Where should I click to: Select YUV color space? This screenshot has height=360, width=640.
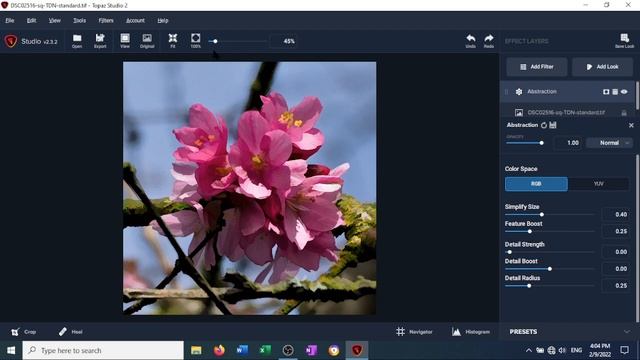click(x=598, y=184)
